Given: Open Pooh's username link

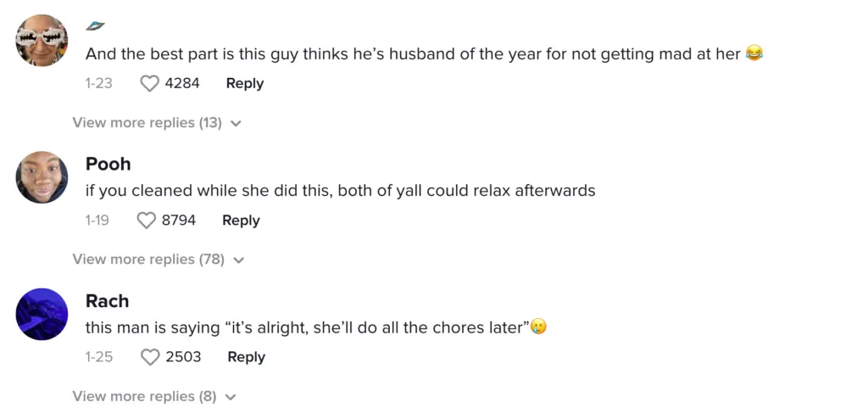Looking at the screenshot, I should point(108,164).
